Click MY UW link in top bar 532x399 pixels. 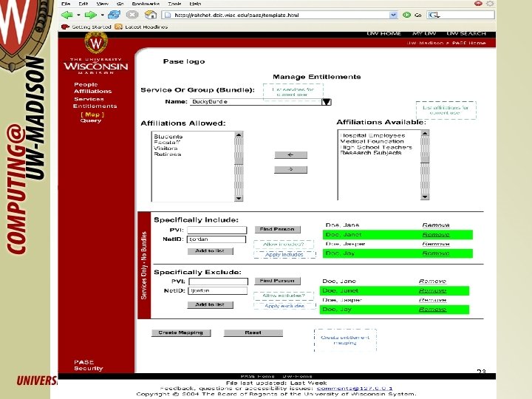(x=424, y=33)
